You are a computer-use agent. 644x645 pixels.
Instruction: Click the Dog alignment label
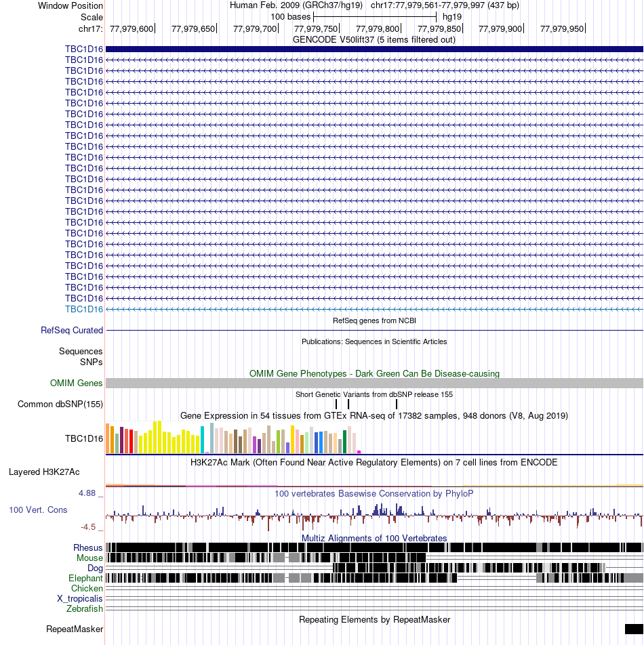[x=95, y=568]
